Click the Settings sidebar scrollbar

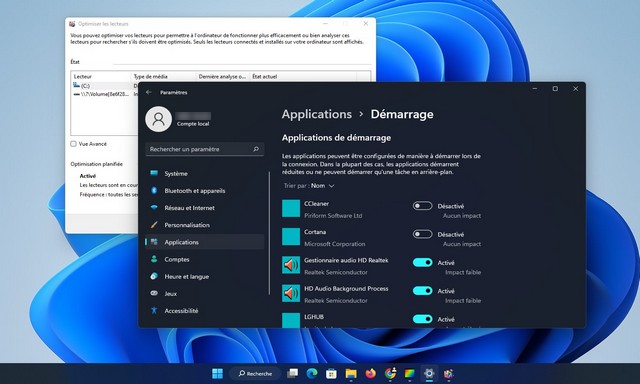269,233
